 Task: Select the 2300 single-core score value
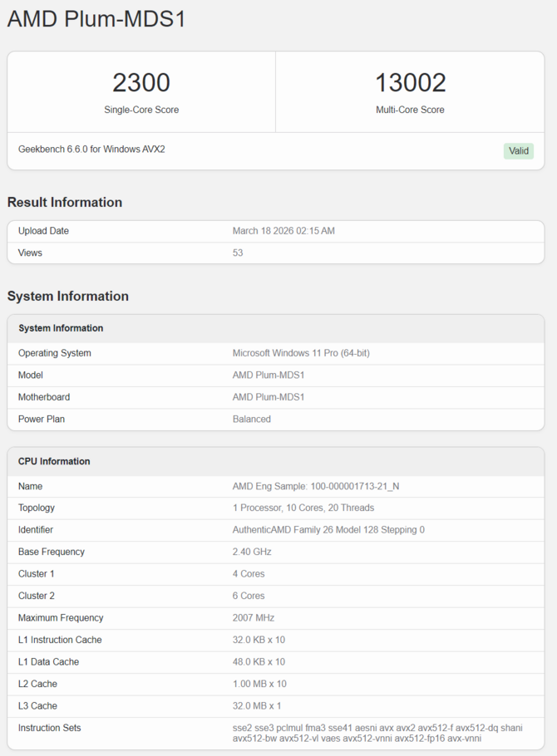point(141,82)
